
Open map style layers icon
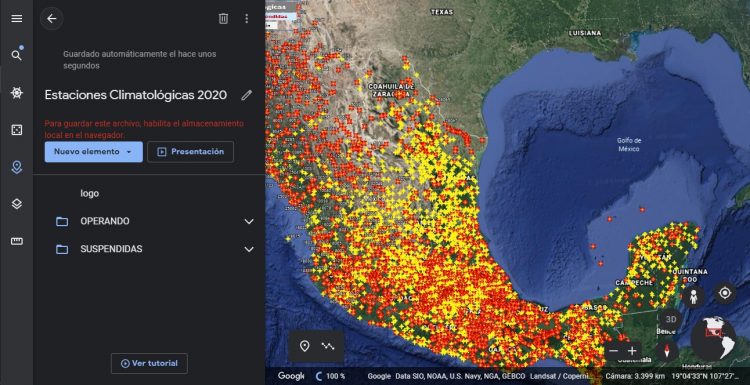(x=17, y=204)
